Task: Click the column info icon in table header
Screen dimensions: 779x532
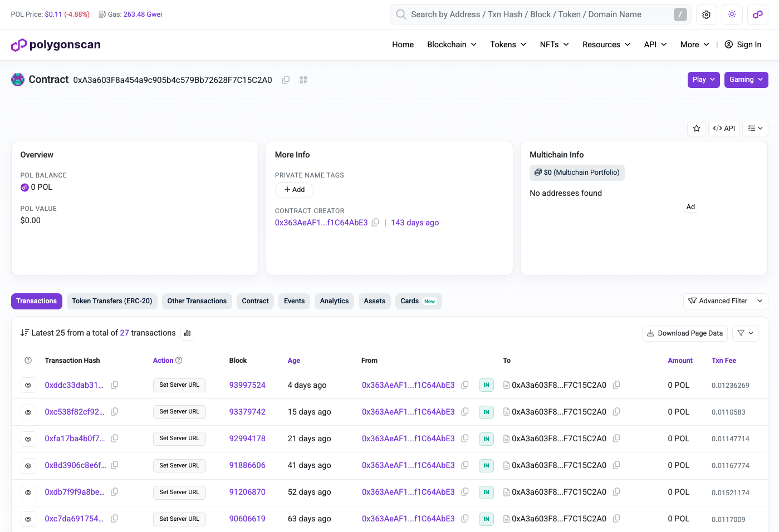Action: (28, 361)
